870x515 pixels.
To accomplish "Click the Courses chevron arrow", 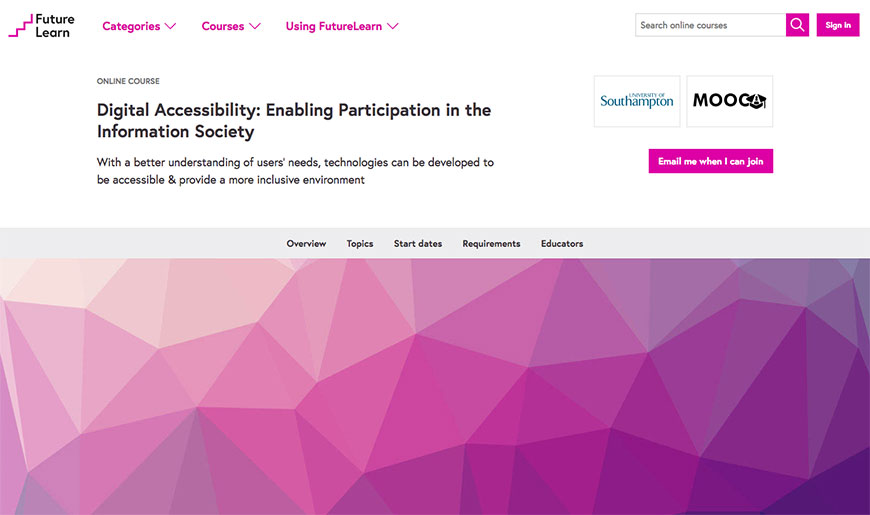I will [255, 26].
